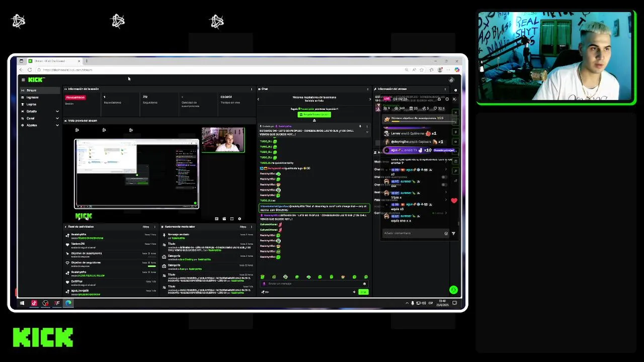Open options menu of Información de la sesión

pyautogui.click(x=252, y=89)
